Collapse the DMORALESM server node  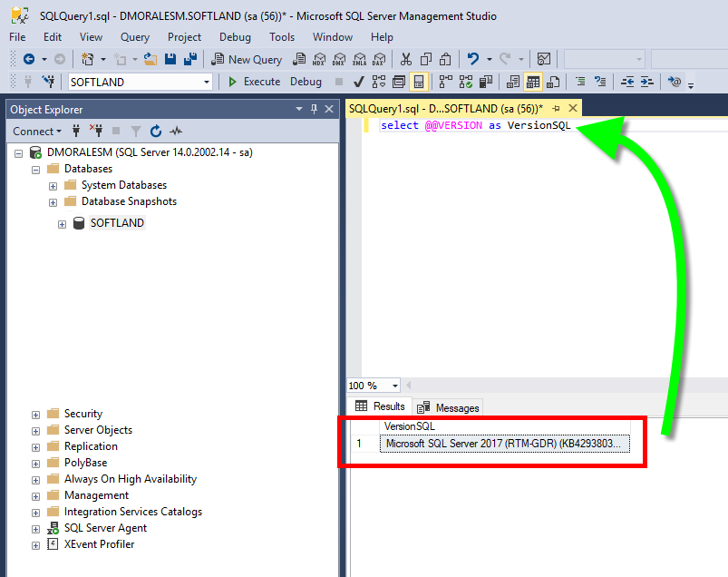point(18,152)
